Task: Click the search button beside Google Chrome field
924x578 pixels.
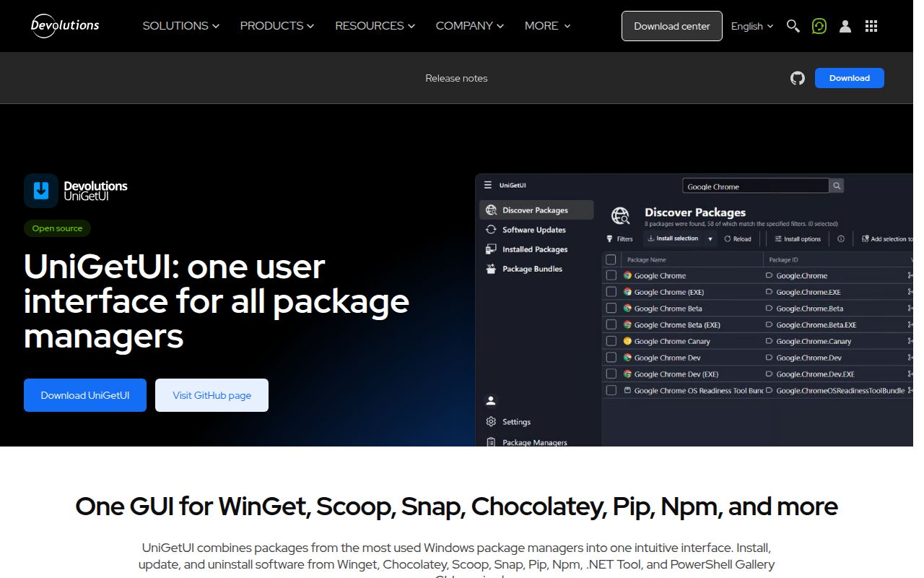Action: 837,186
